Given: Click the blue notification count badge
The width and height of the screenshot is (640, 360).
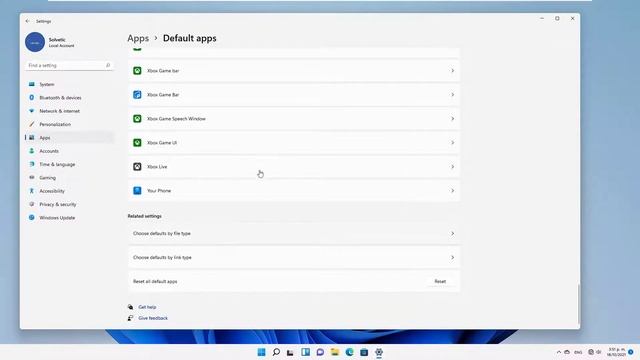Looking at the screenshot, I should (x=631, y=352).
